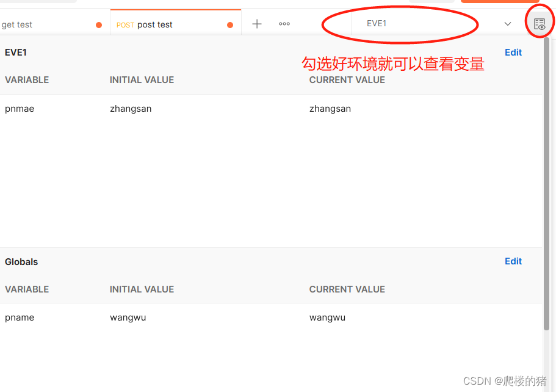Select wangwu under Globals INITIAL VALUE
556x392 pixels.
pyautogui.click(x=128, y=318)
